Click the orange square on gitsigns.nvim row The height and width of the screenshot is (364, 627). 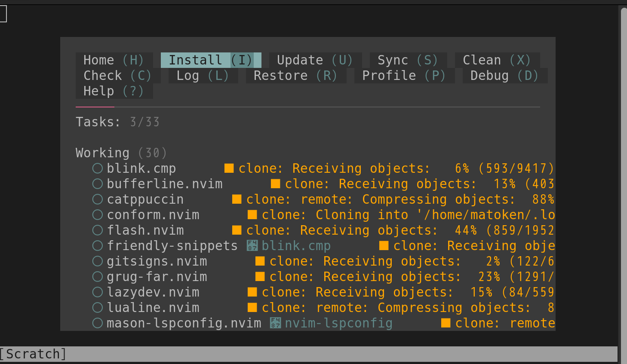point(260,261)
